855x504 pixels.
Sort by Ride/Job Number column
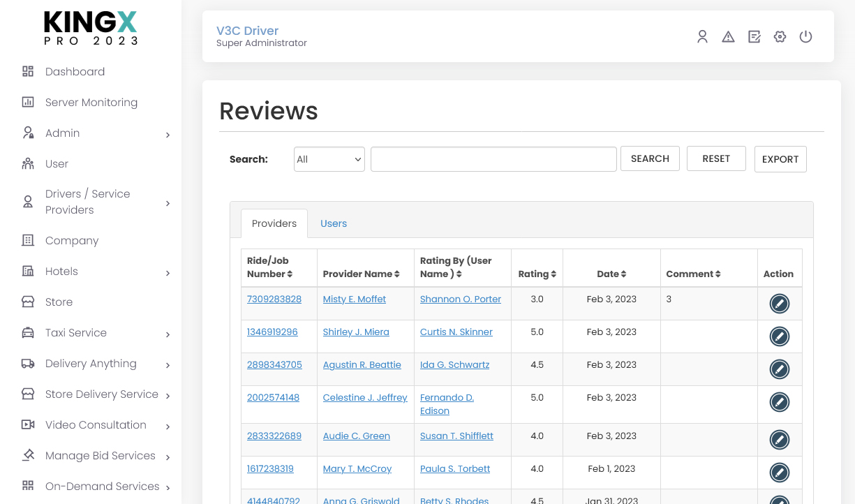(270, 267)
